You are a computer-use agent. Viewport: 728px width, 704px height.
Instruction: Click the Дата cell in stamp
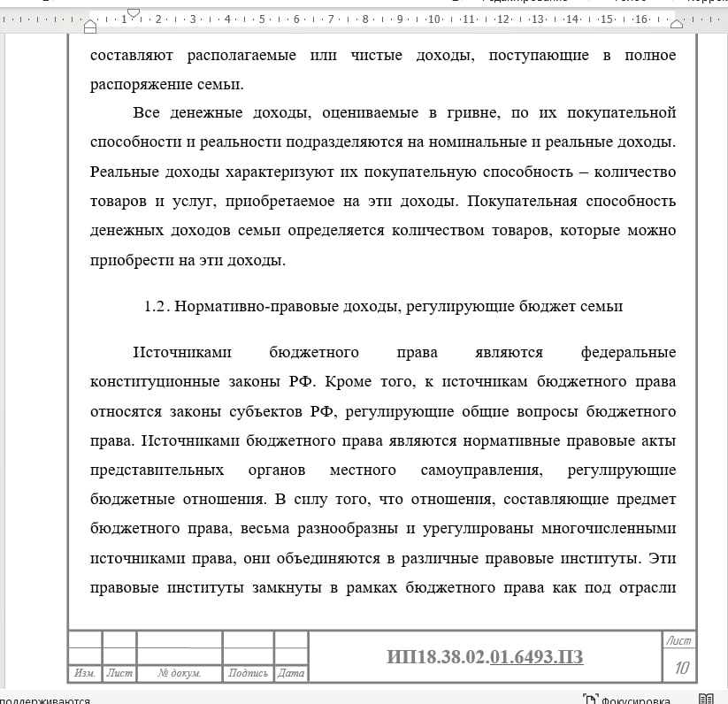(291, 673)
